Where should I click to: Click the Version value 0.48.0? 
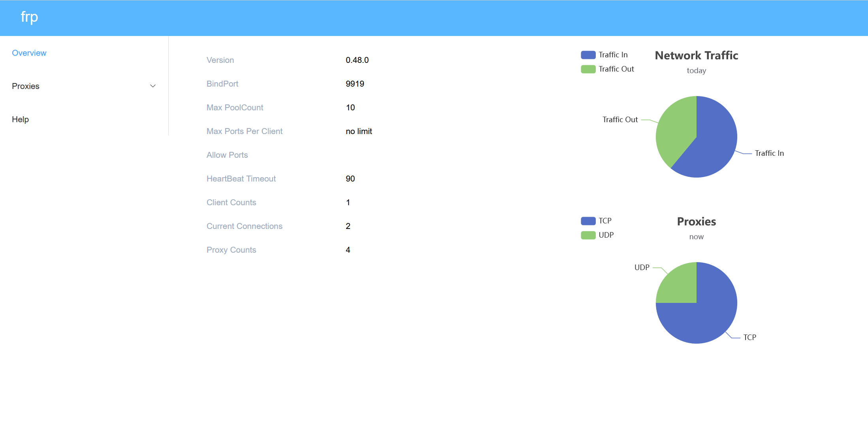point(357,60)
